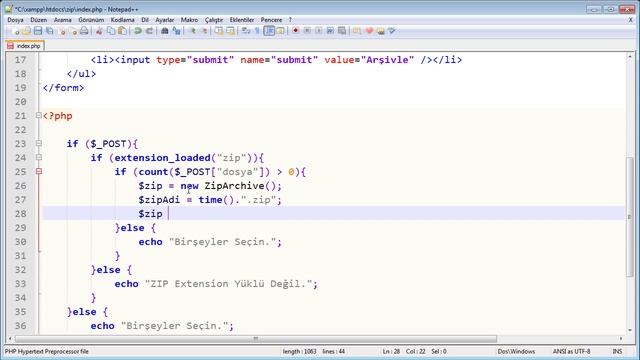Open the Dil menu

click(145, 20)
